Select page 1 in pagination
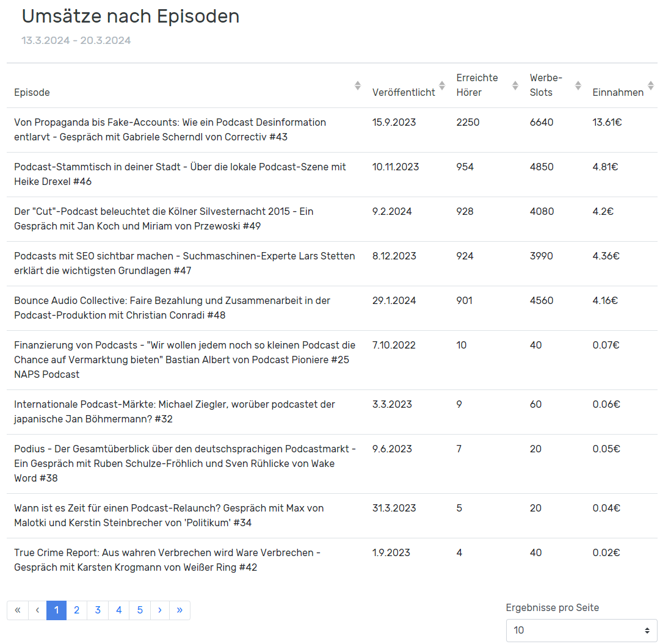The image size is (660, 644). (56, 610)
